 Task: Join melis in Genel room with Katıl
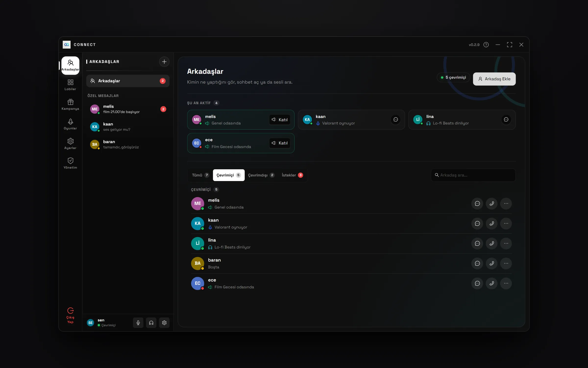pyautogui.click(x=280, y=119)
